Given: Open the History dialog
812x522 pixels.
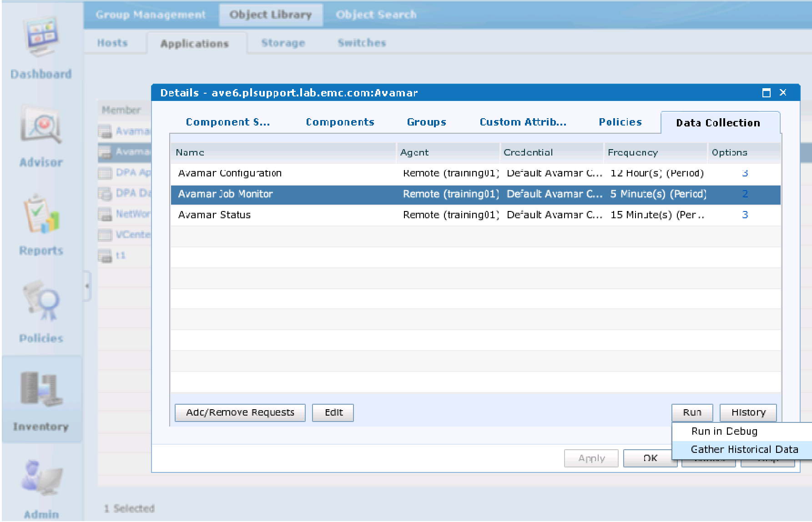Looking at the screenshot, I should point(748,412).
